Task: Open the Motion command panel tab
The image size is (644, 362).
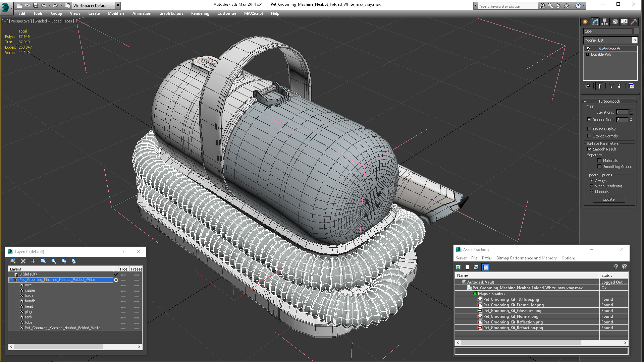Action: (615, 22)
